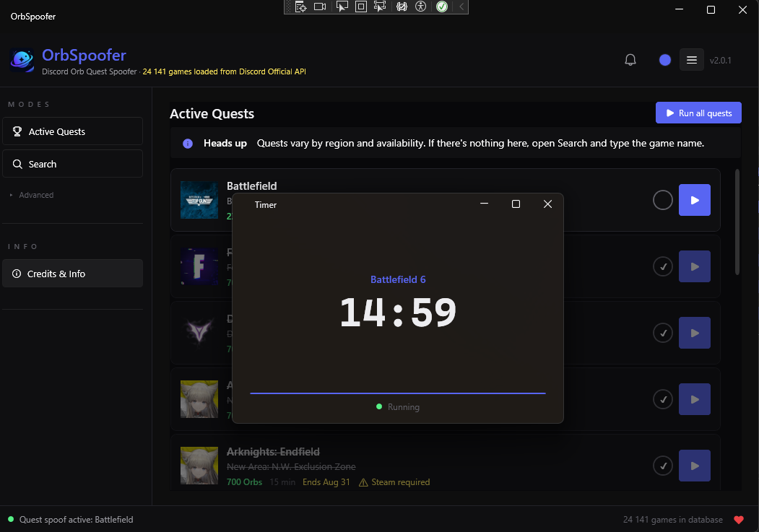Enable the Select Element cursor tool
This screenshot has height=532, width=759.
[x=342, y=6]
